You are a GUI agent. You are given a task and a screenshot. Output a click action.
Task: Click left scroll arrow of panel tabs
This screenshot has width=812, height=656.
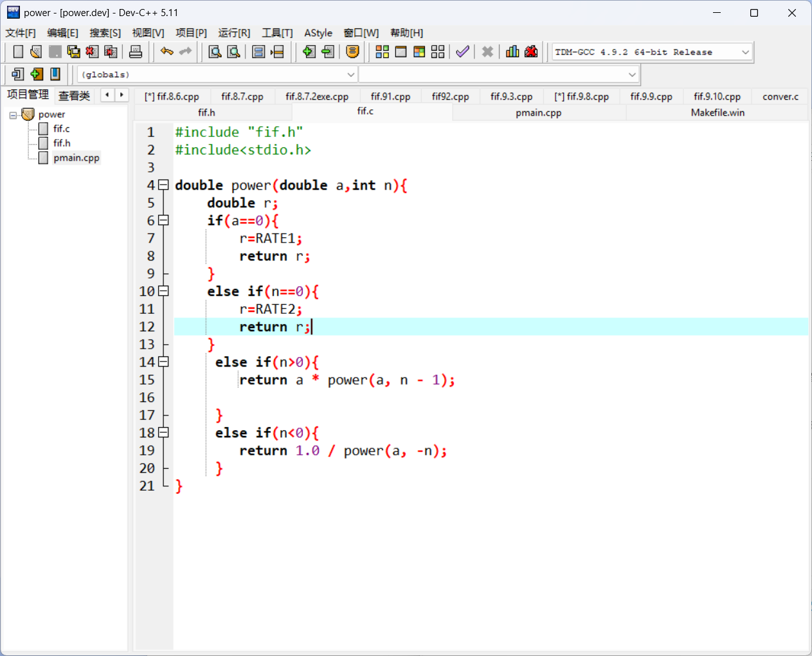[107, 95]
